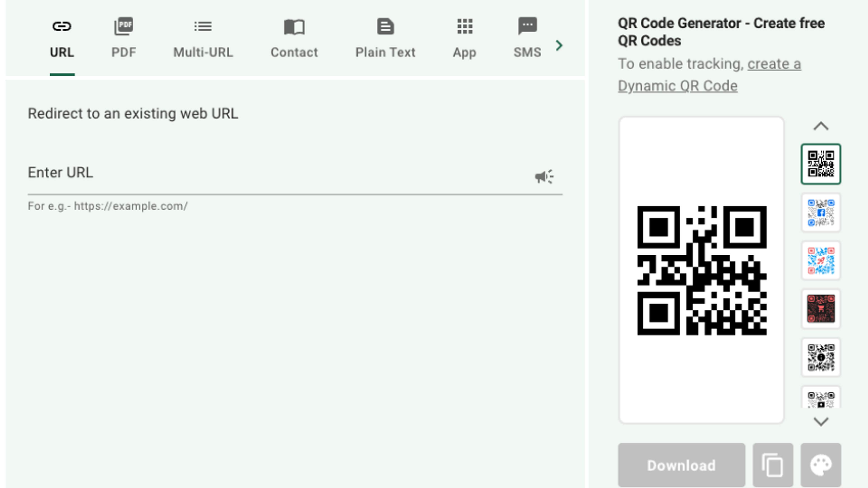The height and width of the screenshot is (488, 868).
Task: Open the color palette customization button
Action: 821,465
